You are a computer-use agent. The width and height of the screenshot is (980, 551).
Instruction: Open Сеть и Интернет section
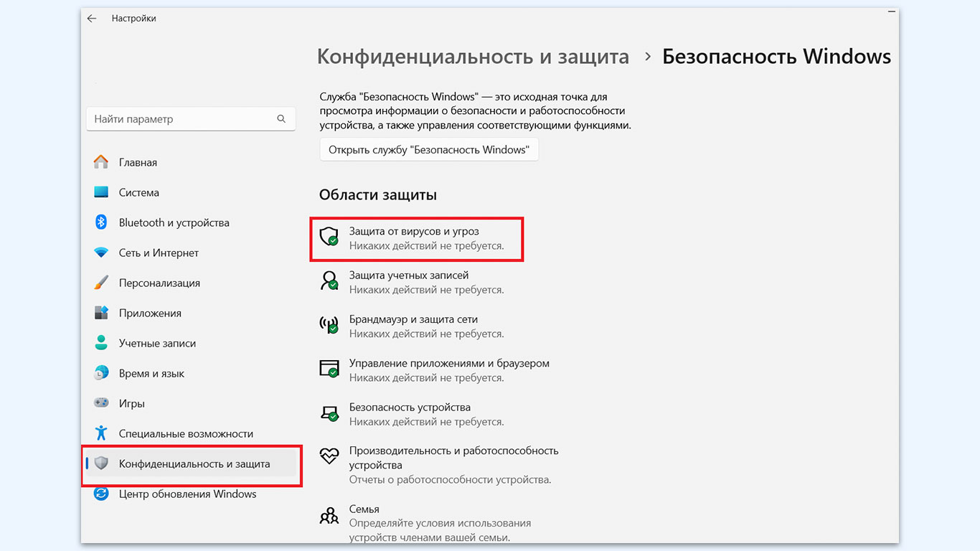point(190,253)
